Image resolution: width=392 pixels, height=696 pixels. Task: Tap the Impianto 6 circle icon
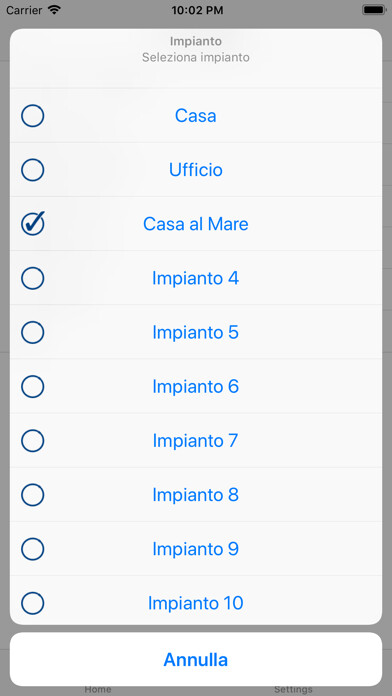(32, 387)
